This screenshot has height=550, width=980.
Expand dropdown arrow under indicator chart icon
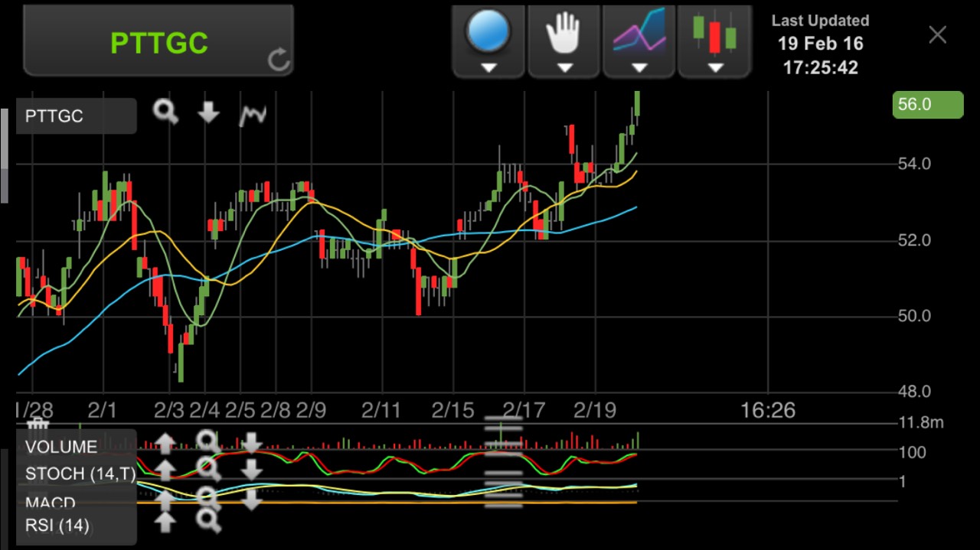[x=639, y=68]
